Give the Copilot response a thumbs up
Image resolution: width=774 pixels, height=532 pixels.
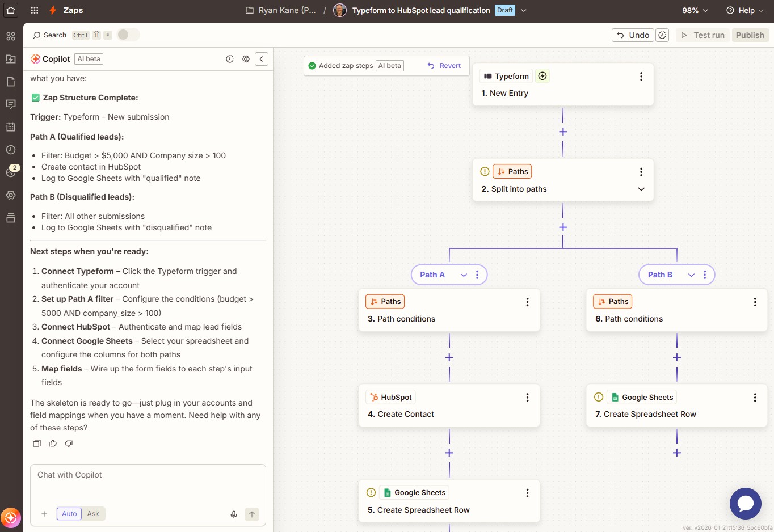52,443
